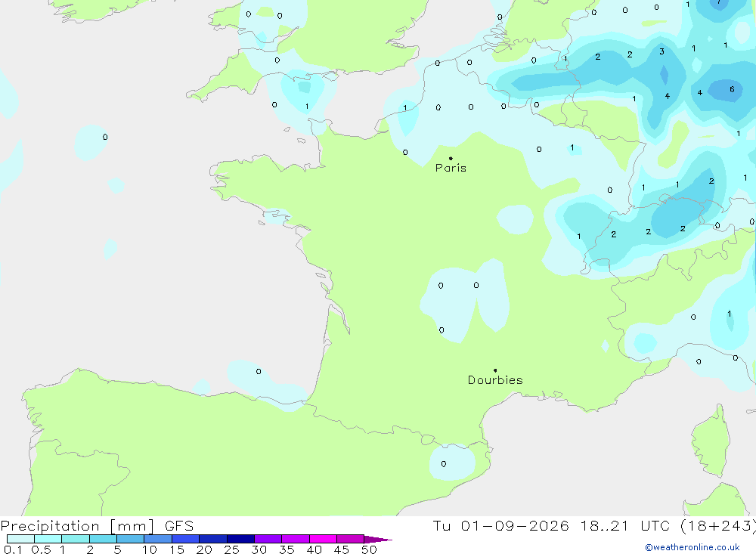Screen dimensions: 756x554
Task: Click the "Precipitation [mm]" legend title
Action: [78, 526]
